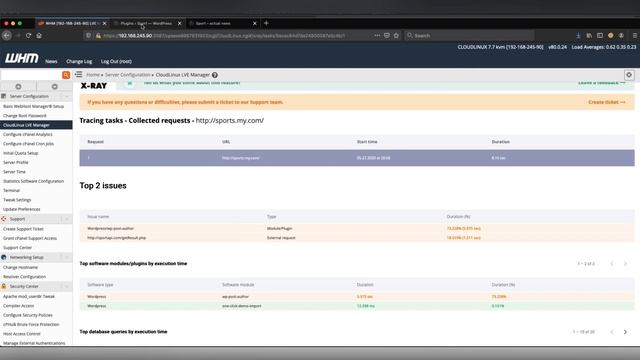Viewport: 640px width, 360px height.
Task: Go to next page of top database queries
Action: pos(625,332)
